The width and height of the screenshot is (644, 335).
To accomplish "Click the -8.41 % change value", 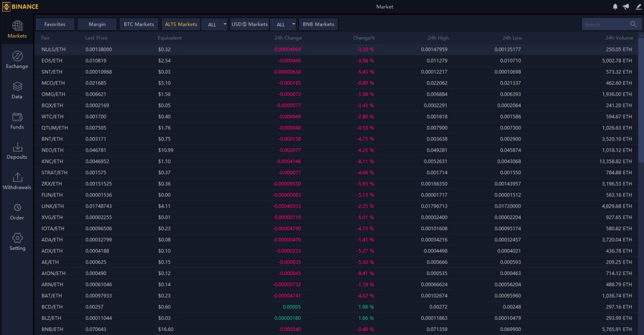I will tap(365, 273).
